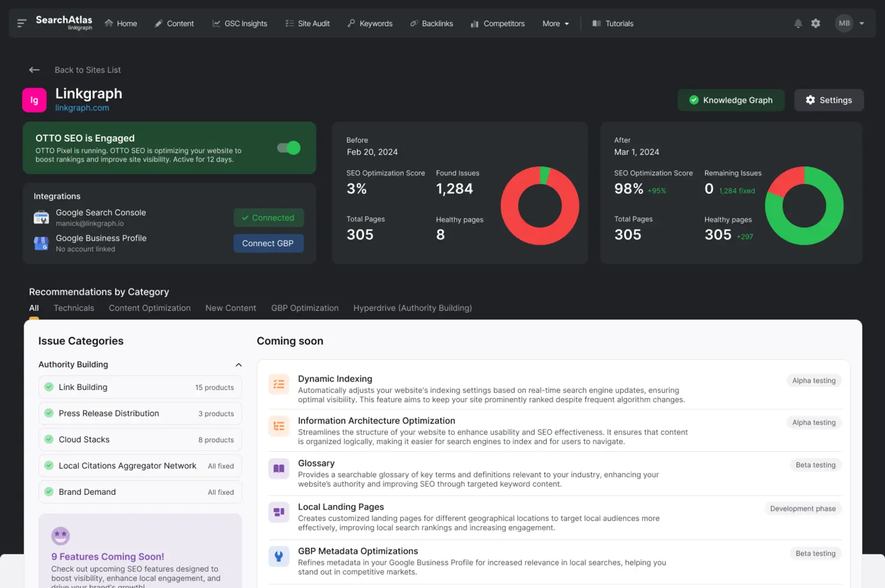
Task: Select the Link Building category row
Action: pyautogui.click(x=140, y=387)
